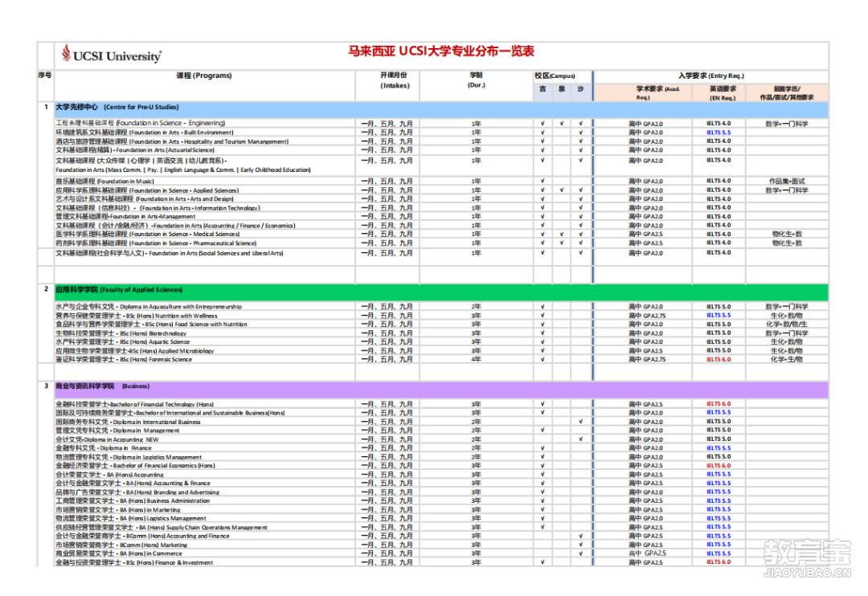Select the 开课月份 (Intakes) column header

pyautogui.click(x=395, y=80)
